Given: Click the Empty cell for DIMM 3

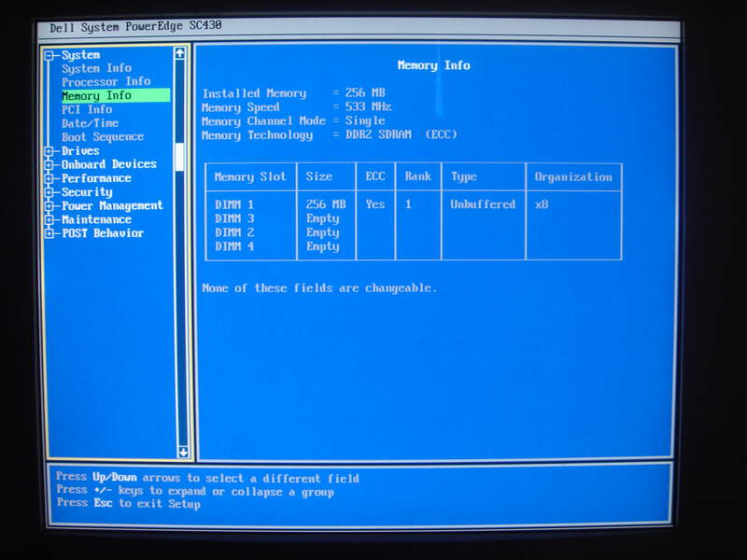Looking at the screenshot, I should [x=322, y=218].
